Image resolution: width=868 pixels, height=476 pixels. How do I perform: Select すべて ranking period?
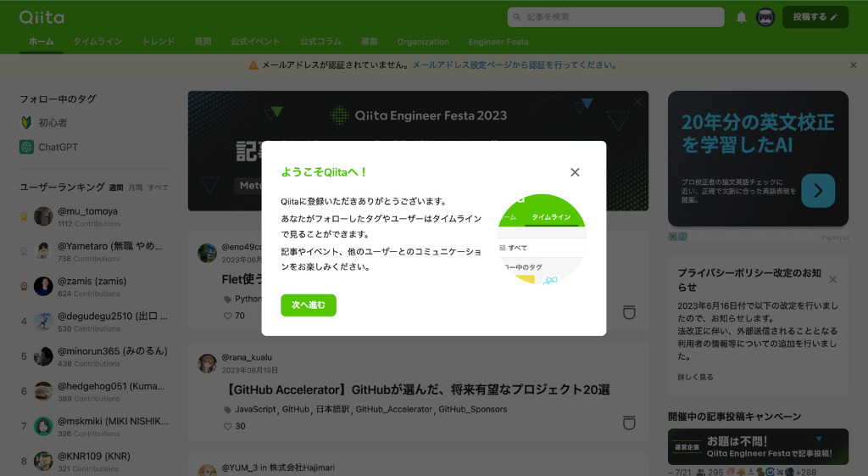158,188
